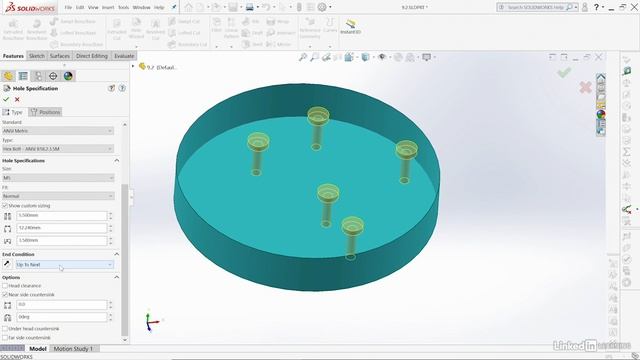This screenshot has height=360, width=640.
Task: Switch to the Surfaces tab
Action: point(60,56)
